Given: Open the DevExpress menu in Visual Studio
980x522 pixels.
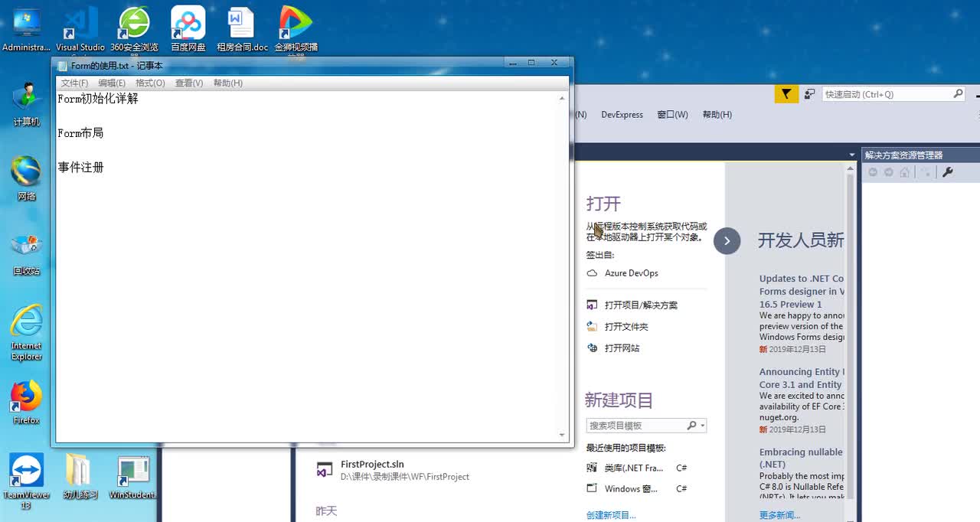Looking at the screenshot, I should [x=622, y=115].
